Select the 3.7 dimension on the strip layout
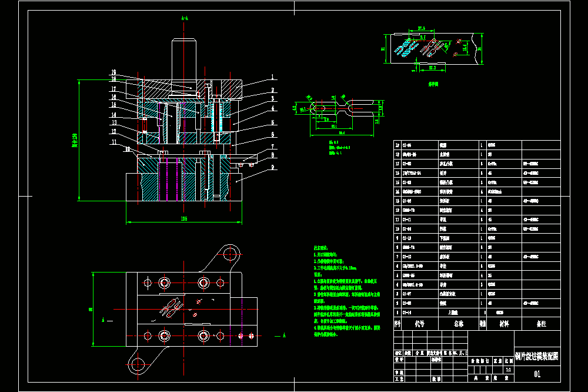 (423, 37)
